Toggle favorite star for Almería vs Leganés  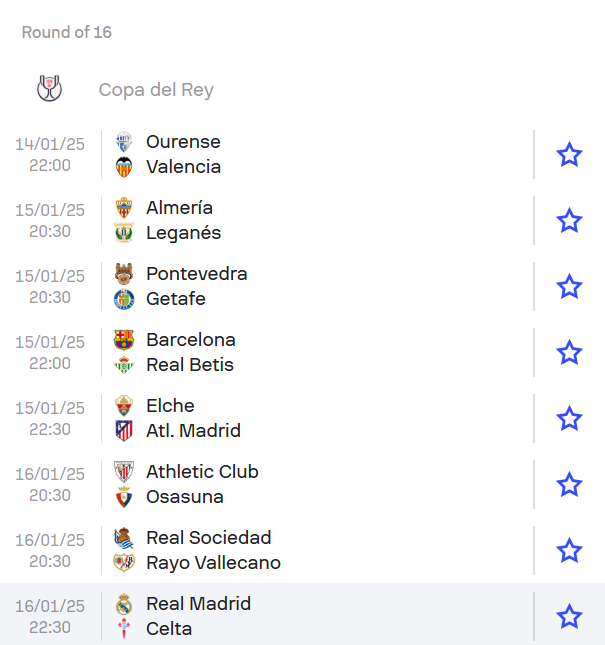click(x=569, y=220)
